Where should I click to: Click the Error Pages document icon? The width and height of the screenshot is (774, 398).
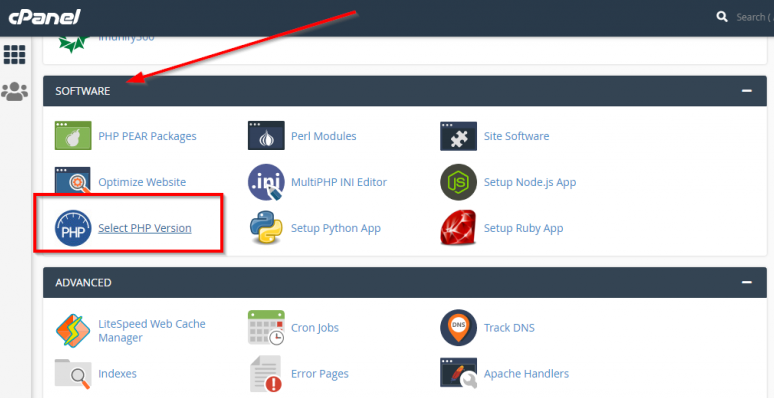266,374
